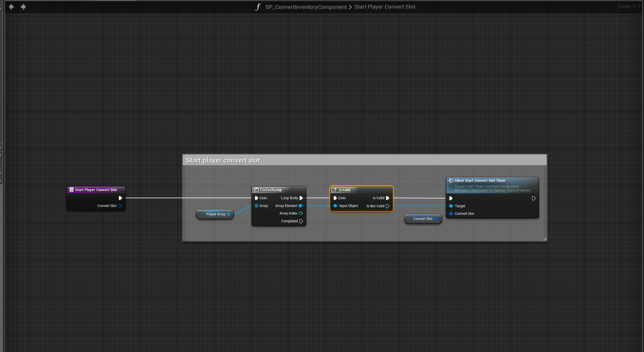
Task: Select the Convert Slot variable getter node
Action: [x=422, y=219]
